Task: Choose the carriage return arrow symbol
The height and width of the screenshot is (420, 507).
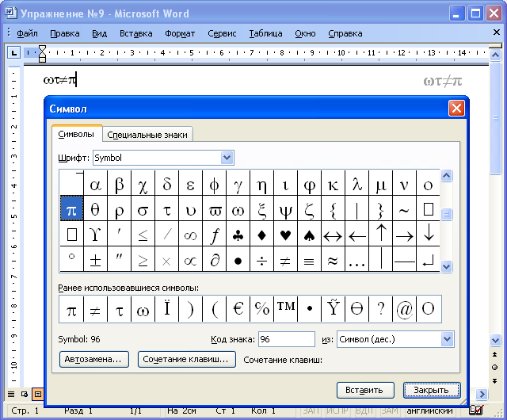Action: coord(428,258)
